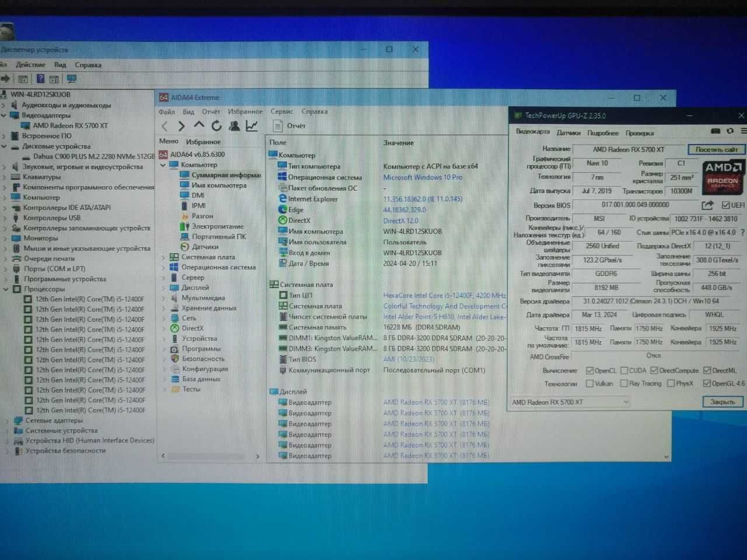
Task: Click the Название field in GPU-Z
Action: coord(628,149)
